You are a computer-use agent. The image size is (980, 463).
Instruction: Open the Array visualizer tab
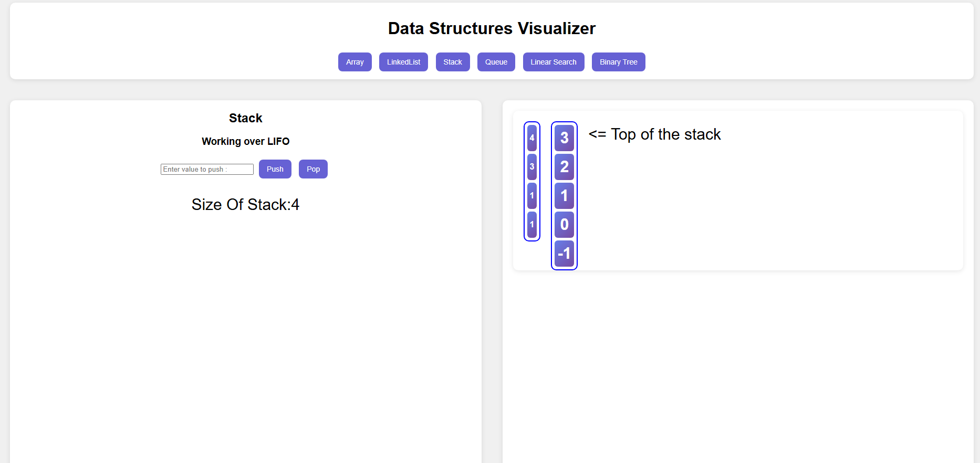[x=355, y=62]
